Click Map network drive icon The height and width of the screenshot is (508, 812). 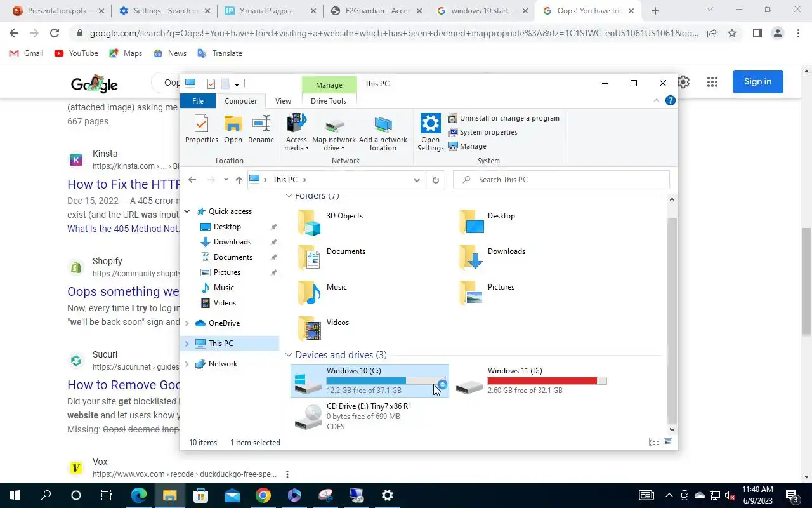(x=334, y=133)
